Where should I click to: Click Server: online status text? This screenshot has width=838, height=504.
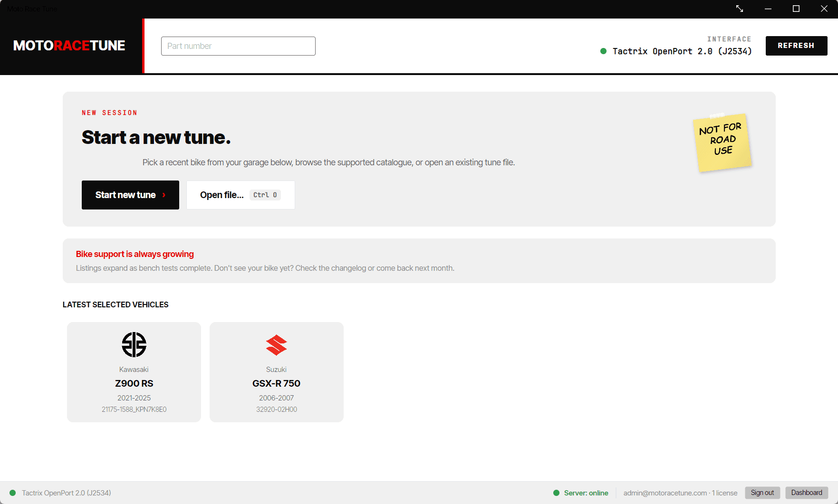click(586, 493)
